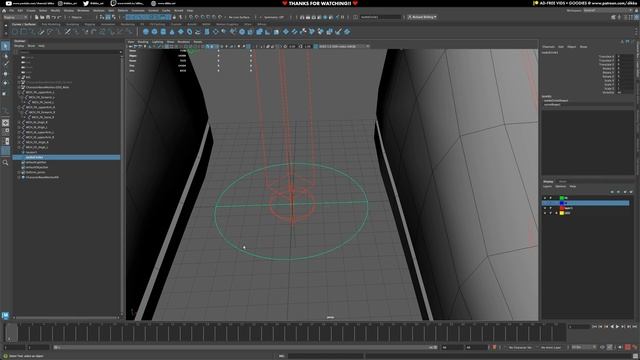This screenshot has width=640, height=360.
Task: Click the Save Scene icon
Action: (x=48, y=17)
